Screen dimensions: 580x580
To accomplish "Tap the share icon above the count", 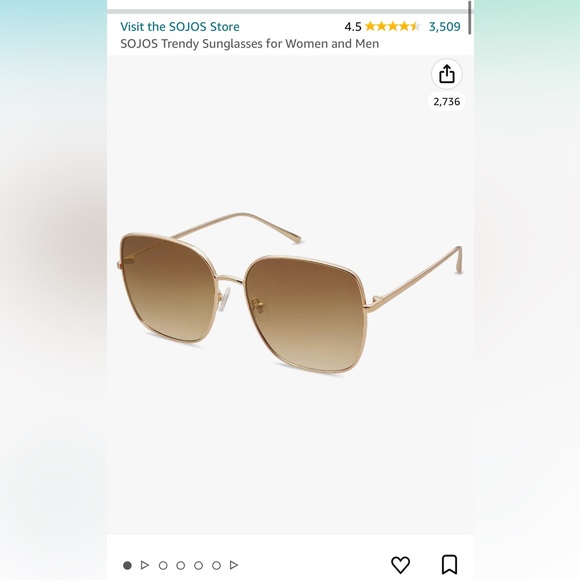I will 446,74.
